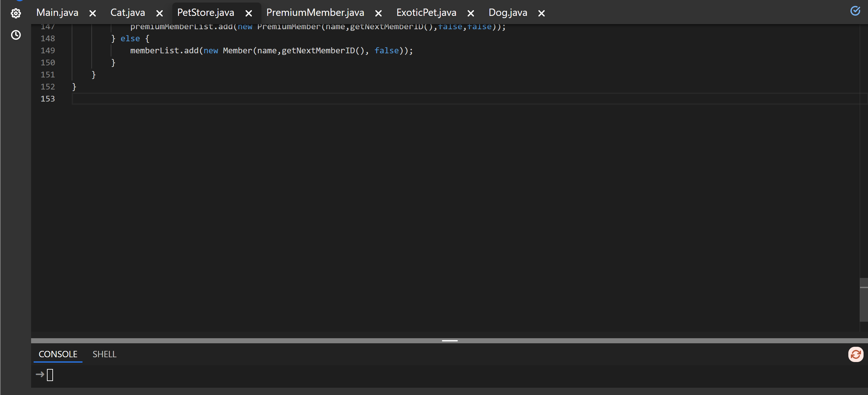Image resolution: width=868 pixels, height=395 pixels.
Task: Click the editor-console divider handle
Action: click(x=450, y=341)
